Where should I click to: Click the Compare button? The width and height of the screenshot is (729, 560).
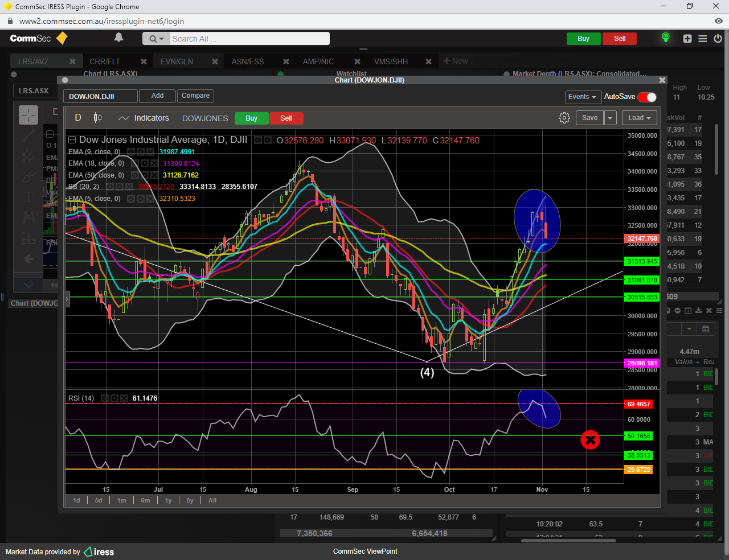(195, 96)
